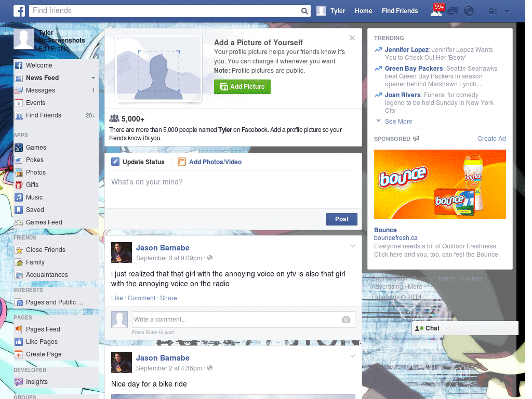Screen dimensions: 532x399
Task: Click Comment on the annoying voice post
Action: 141,298
